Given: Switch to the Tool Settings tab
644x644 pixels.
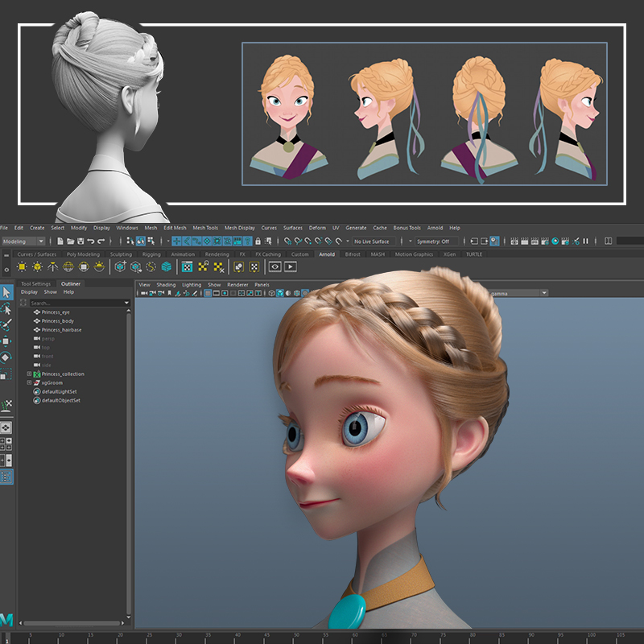Looking at the screenshot, I should 35,284.
